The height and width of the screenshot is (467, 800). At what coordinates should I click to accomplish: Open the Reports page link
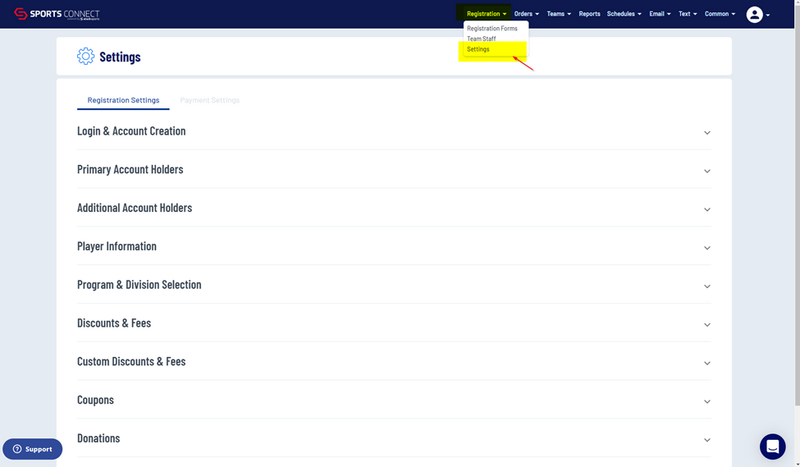tap(589, 14)
